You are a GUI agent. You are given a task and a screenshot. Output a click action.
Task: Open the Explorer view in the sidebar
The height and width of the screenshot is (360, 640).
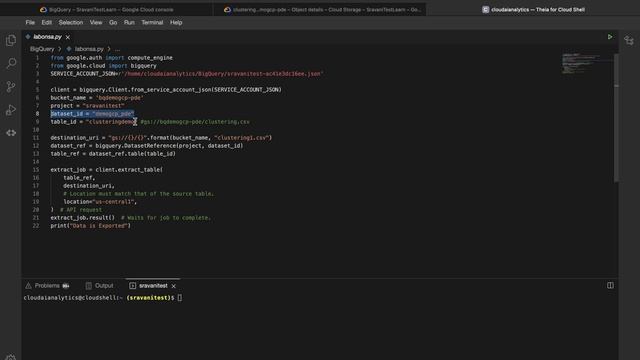click(11, 40)
